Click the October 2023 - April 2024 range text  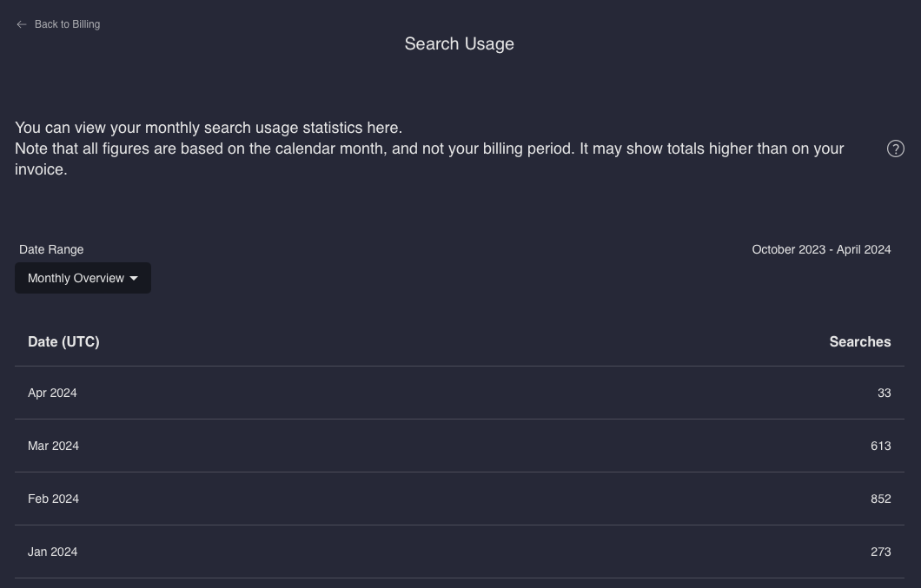click(821, 249)
